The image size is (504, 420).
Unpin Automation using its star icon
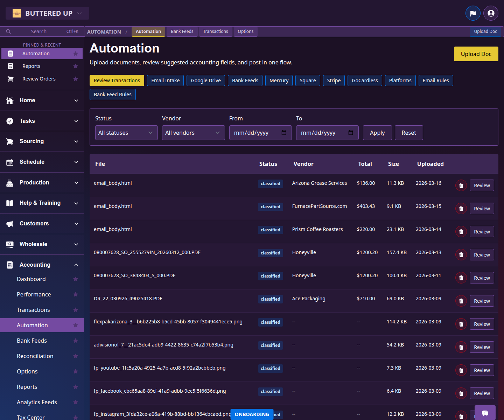[x=76, y=54]
